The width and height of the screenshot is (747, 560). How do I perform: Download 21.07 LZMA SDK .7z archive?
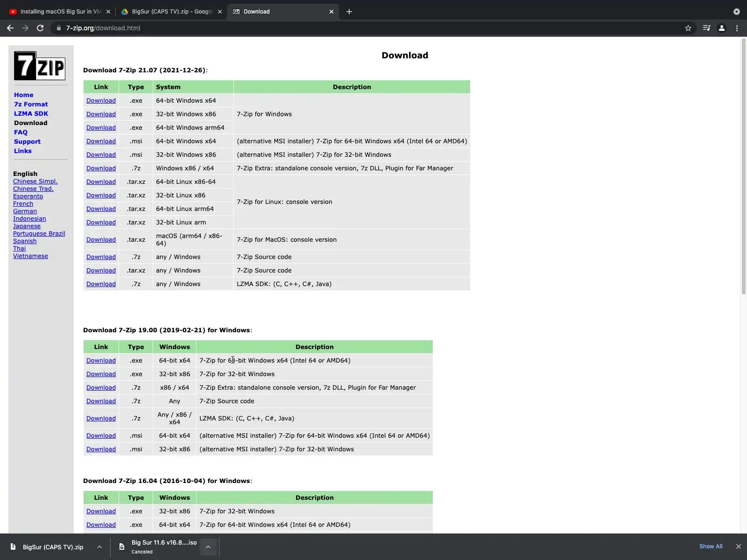tap(101, 284)
